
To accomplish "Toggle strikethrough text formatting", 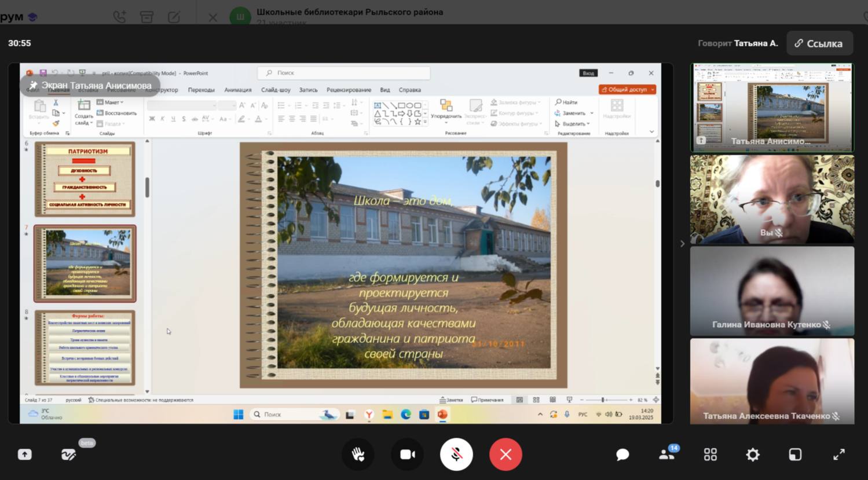I will coord(195,119).
